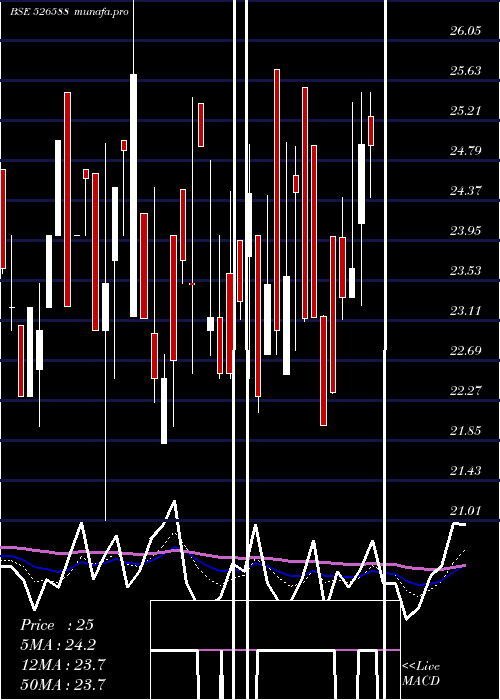Viewport: 500px width, 700px height.
Task: Select the 21.43 price axis label
Action: (466, 471)
